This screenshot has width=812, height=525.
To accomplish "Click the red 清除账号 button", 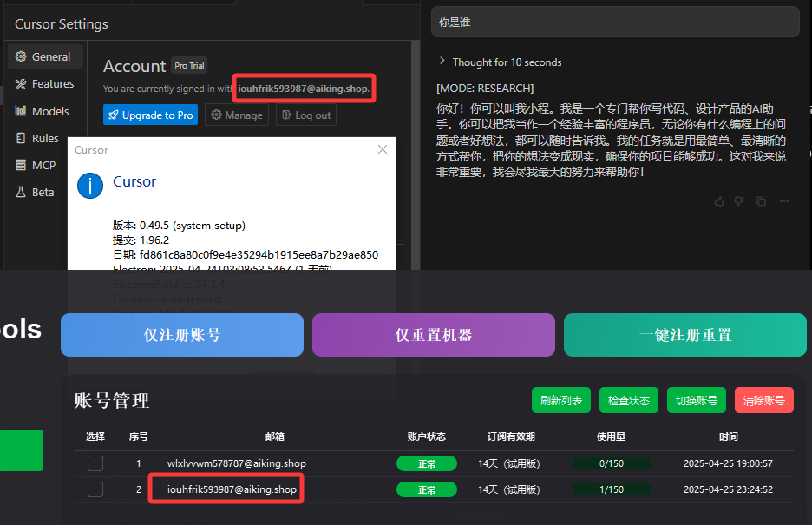I will 763,400.
